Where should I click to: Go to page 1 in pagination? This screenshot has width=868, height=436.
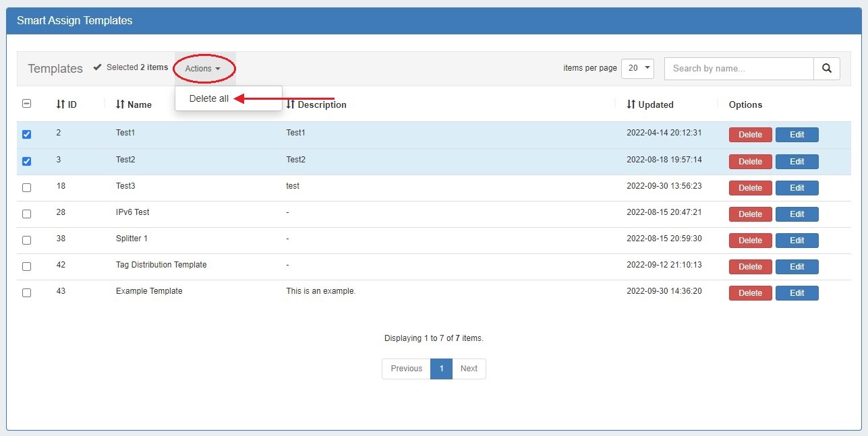coord(441,369)
